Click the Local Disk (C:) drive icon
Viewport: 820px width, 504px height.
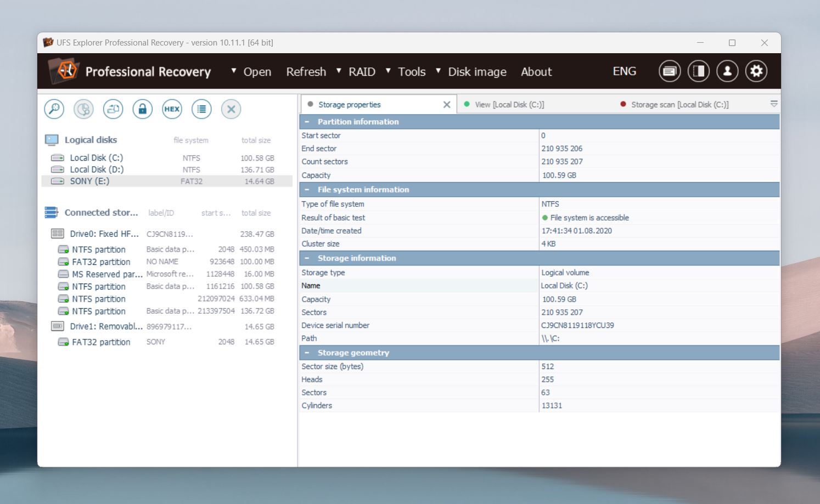tap(58, 158)
